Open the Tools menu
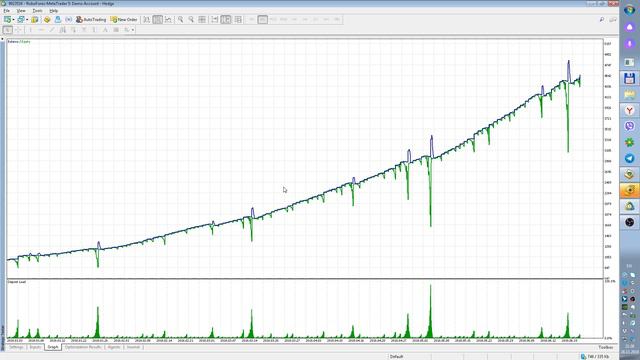 (x=37, y=11)
